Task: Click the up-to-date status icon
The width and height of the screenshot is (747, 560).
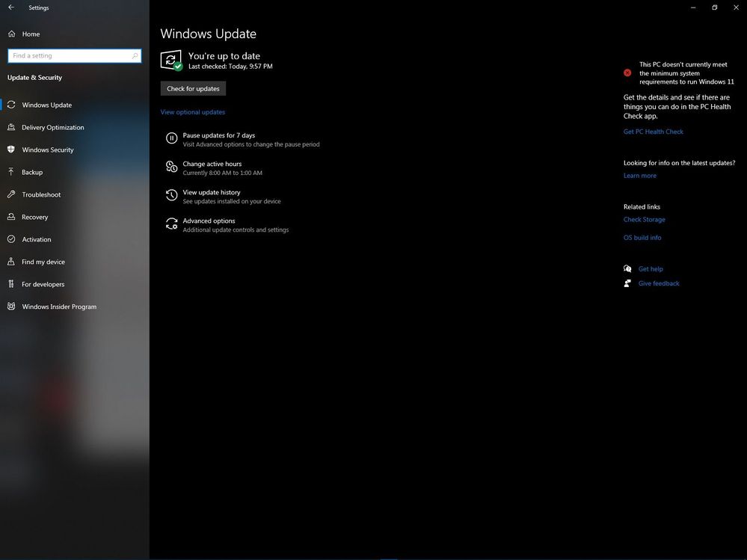Action: tap(171, 61)
